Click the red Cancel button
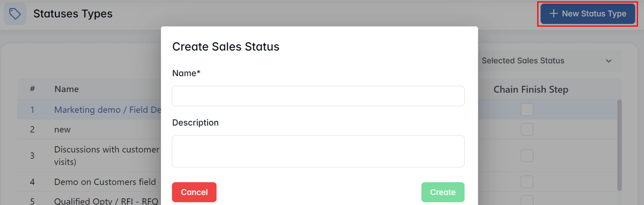Image resolution: width=644 pixels, height=205 pixels. click(194, 192)
